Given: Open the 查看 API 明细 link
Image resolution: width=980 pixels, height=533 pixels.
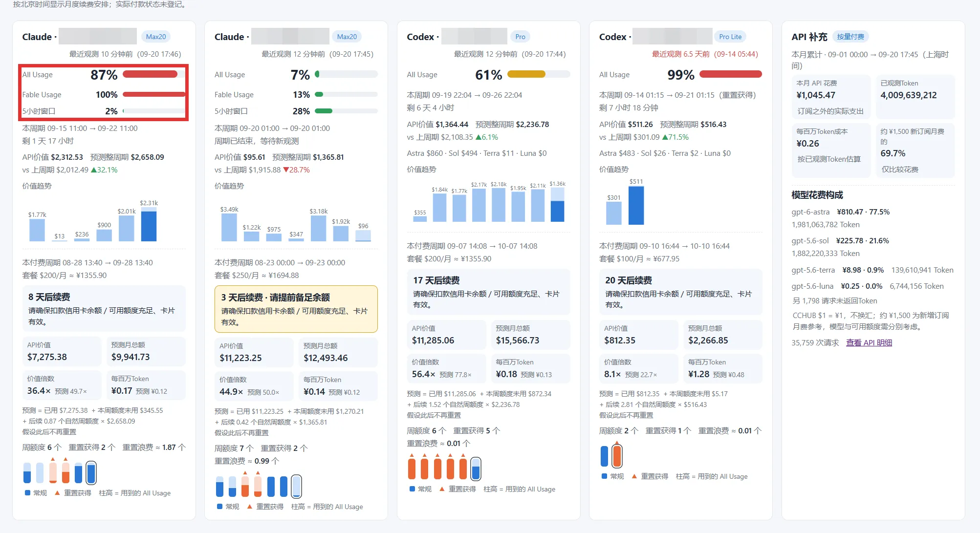Looking at the screenshot, I should click(x=869, y=343).
